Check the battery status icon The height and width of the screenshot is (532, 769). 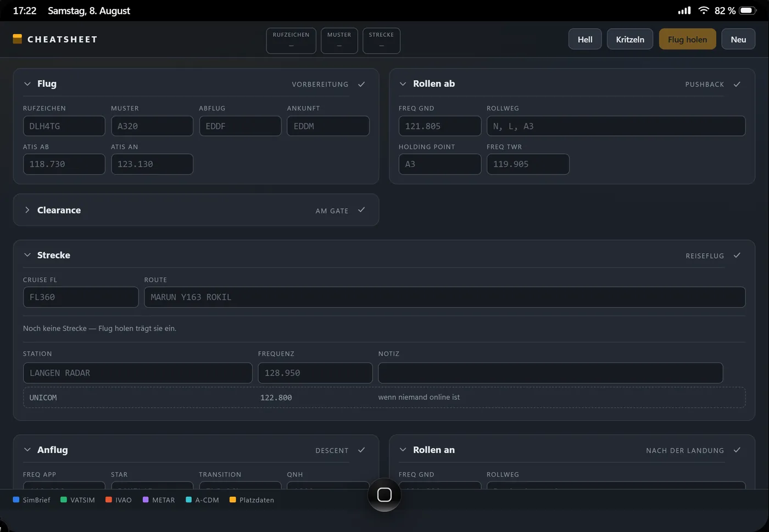coord(748,10)
